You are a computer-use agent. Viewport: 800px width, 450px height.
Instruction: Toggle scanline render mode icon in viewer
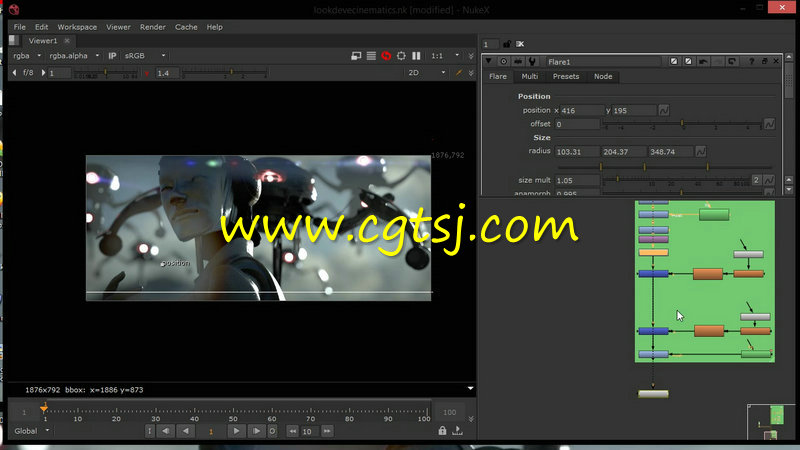371,56
